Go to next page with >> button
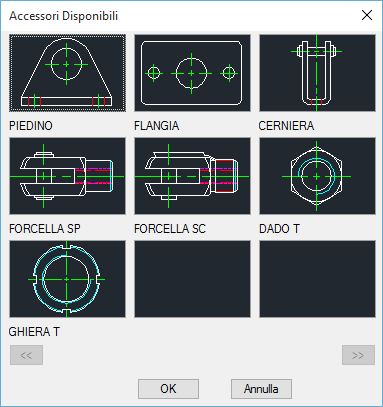Image resolution: width=383 pixels, height=407 pixels. [x=358, y=355]
